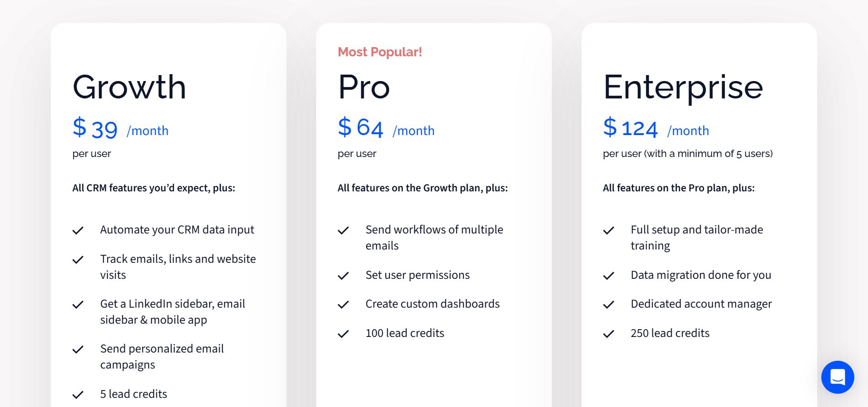Image resolution: width=868 pixels, height=407 pixels.
Task: Click checkmark next to 250 lead credits
Action: click(x=609, y=334)
